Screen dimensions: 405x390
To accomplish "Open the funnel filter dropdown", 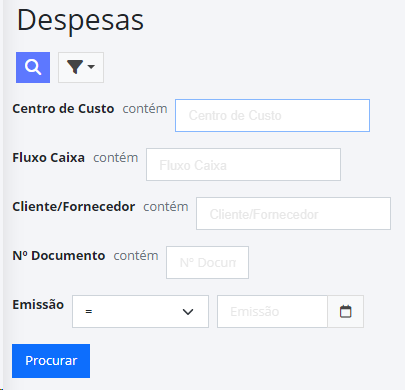I will click(81, 67).
